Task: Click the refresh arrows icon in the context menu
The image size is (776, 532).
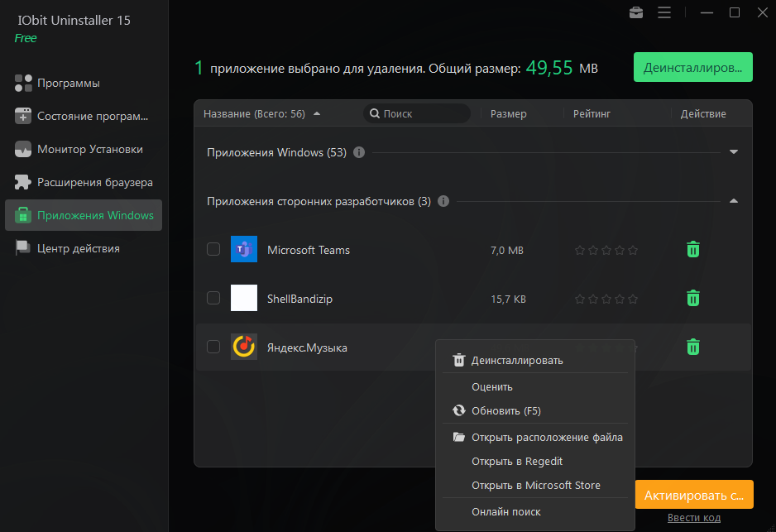Action: click(459, 410)
